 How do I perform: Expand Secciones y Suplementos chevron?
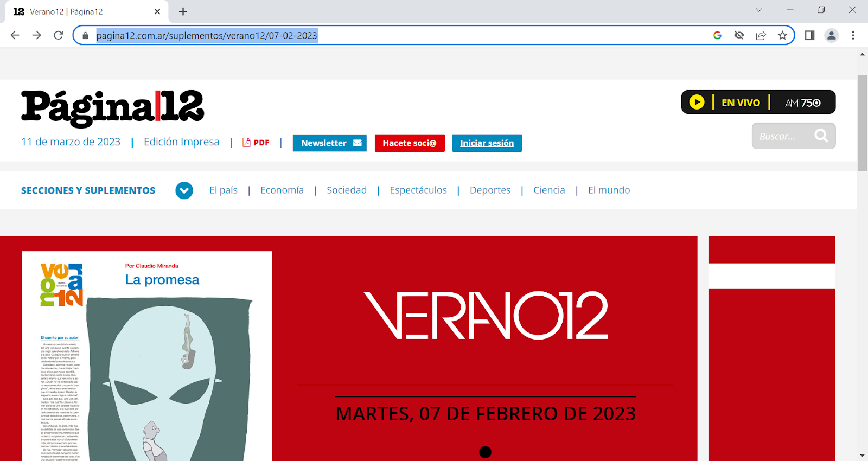(x=184, y=190)
